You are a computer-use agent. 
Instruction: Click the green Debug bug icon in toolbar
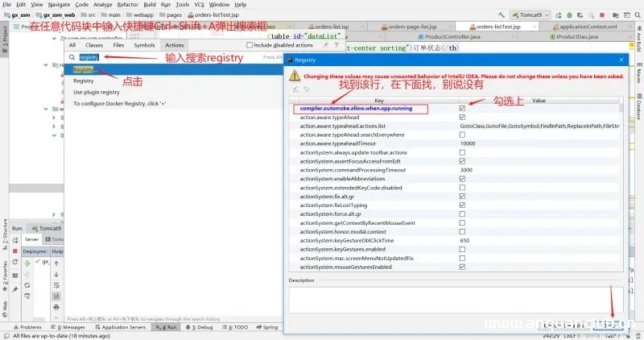tap(569, 15)
